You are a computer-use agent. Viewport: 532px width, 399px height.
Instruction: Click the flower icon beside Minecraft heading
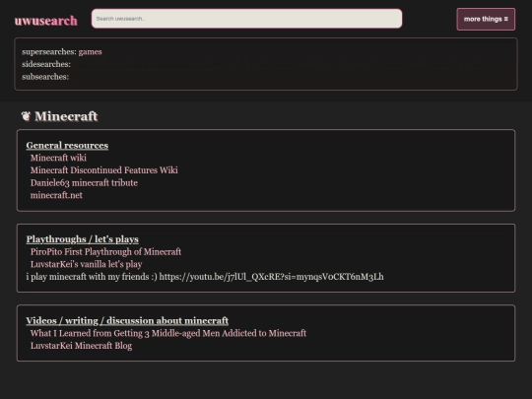coord(26,116)
